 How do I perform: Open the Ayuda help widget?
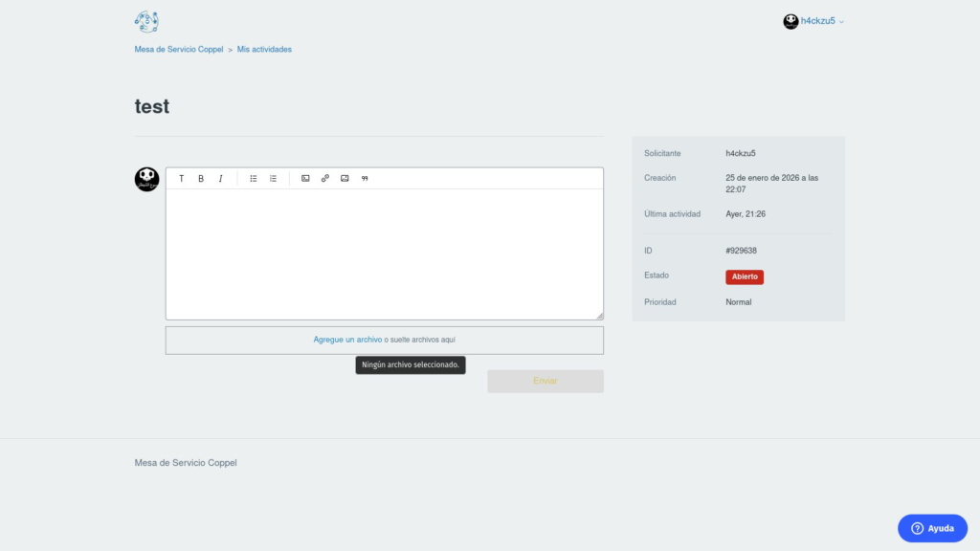coord(932,528)
